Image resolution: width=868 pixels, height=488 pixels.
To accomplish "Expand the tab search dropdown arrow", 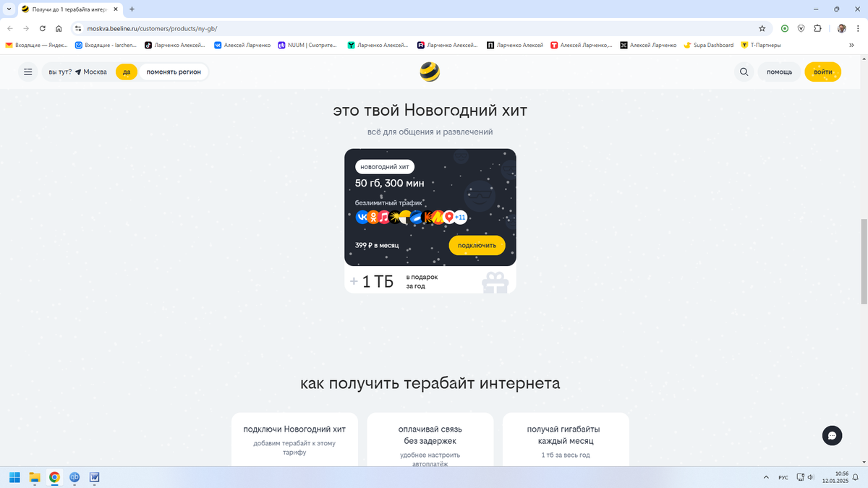I will pos(8,9).
